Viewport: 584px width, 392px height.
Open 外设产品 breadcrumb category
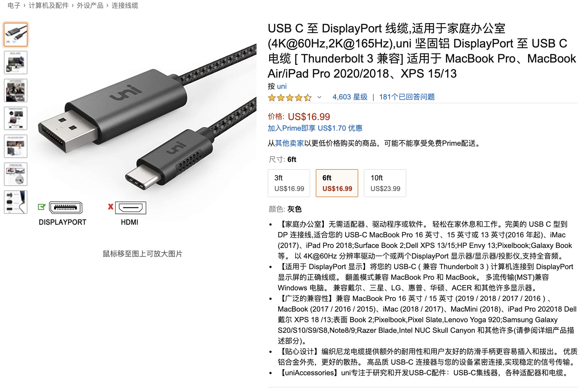tap(90, 5)
